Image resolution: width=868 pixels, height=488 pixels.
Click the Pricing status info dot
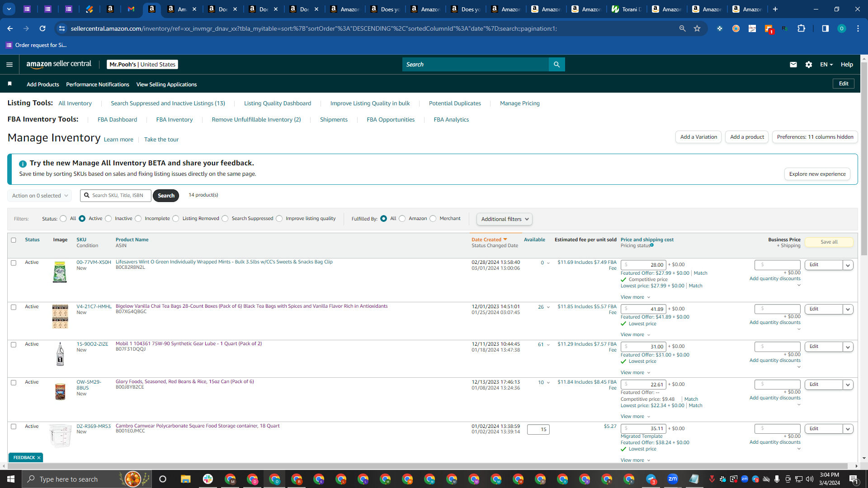[652, 245]
